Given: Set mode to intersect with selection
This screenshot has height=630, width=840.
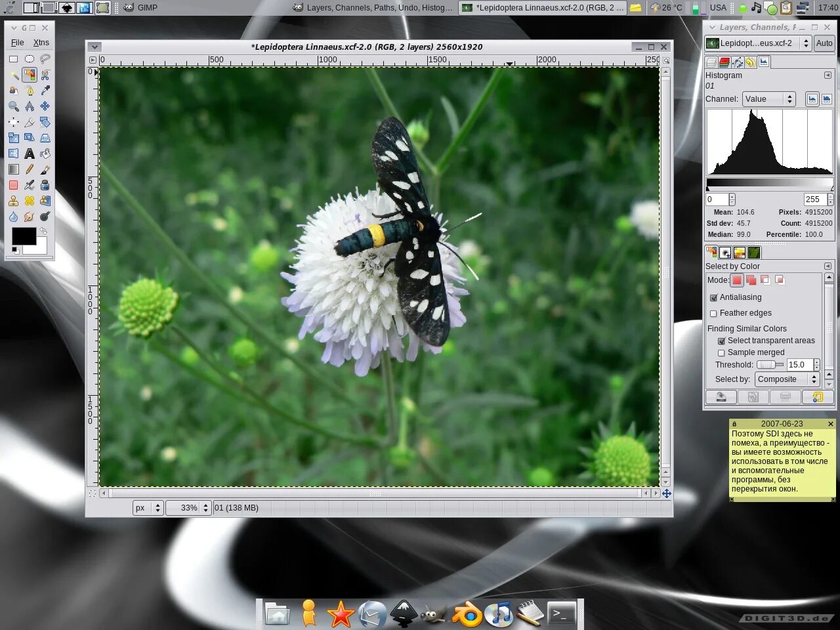Looking at the screenshot, I should tap(780, 280).
